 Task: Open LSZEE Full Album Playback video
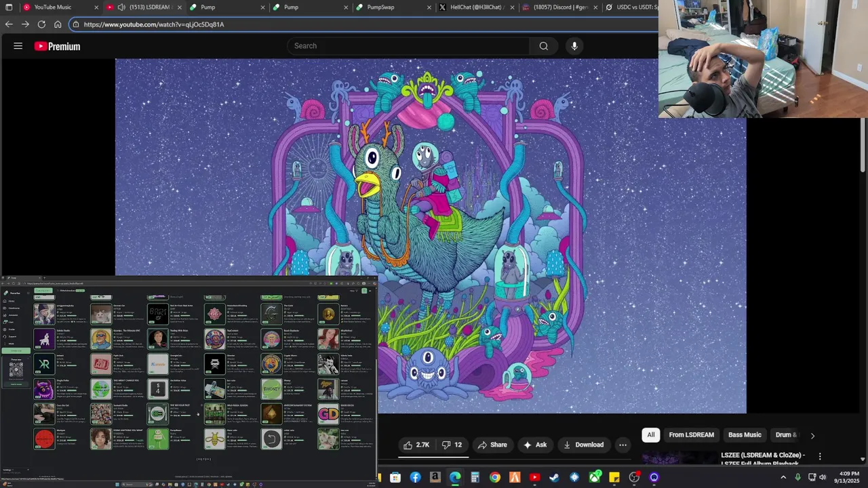(x=763, y=460)
